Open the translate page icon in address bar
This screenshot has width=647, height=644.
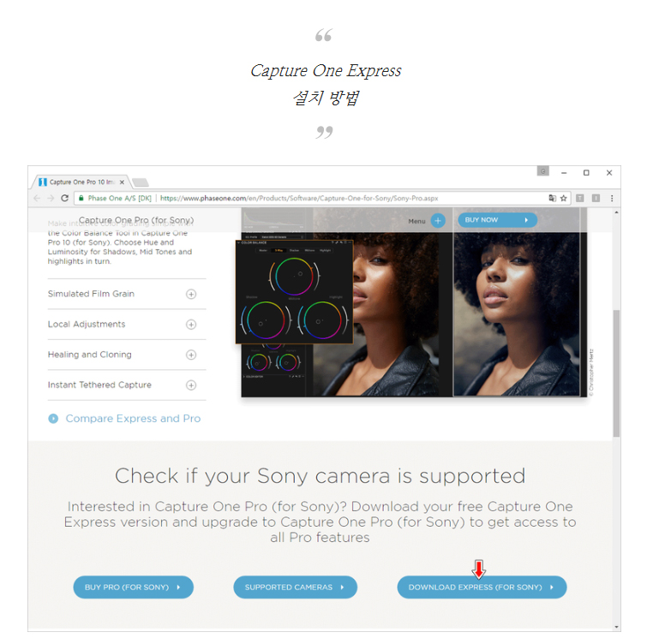point(552,199)
